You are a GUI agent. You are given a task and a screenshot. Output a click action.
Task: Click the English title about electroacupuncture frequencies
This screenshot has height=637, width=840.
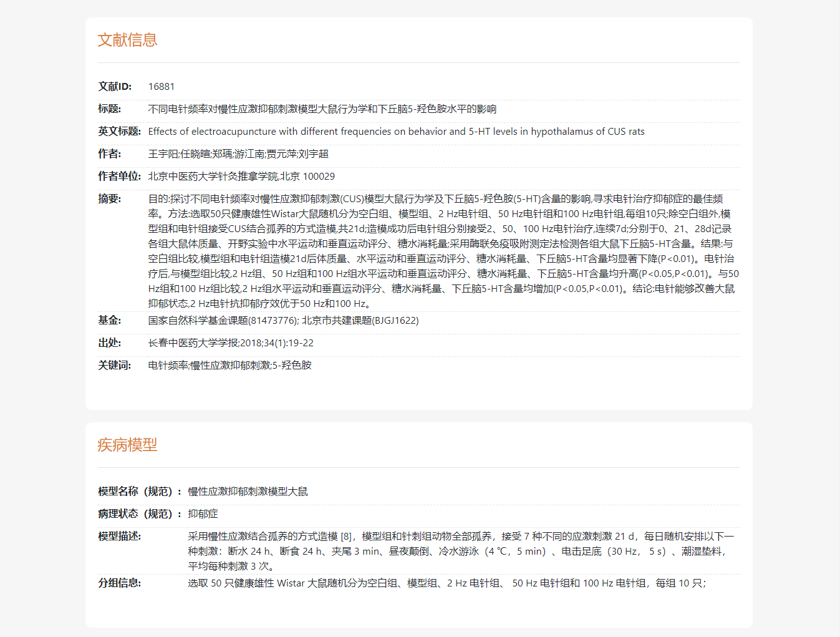pos(396,132)
